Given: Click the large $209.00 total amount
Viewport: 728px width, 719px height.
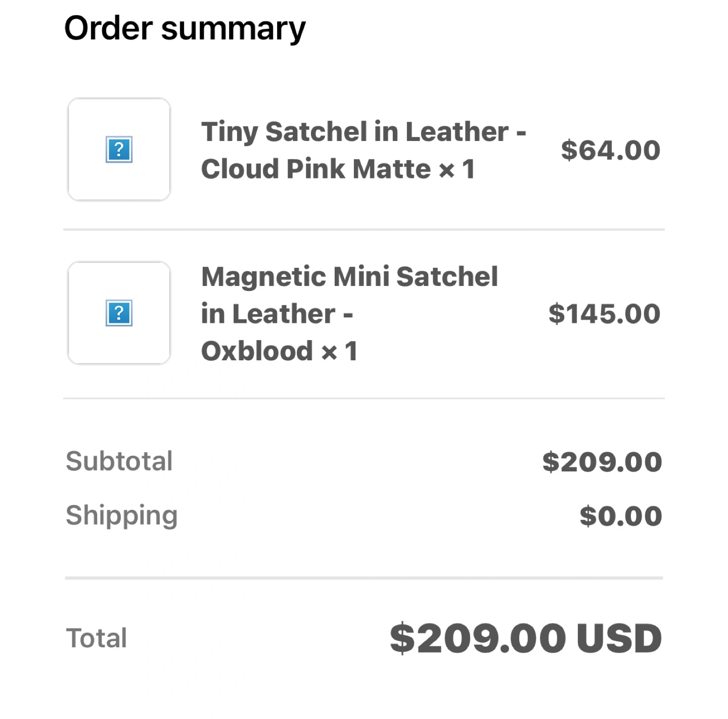Looking at the screenshot, I should [477, 638].
